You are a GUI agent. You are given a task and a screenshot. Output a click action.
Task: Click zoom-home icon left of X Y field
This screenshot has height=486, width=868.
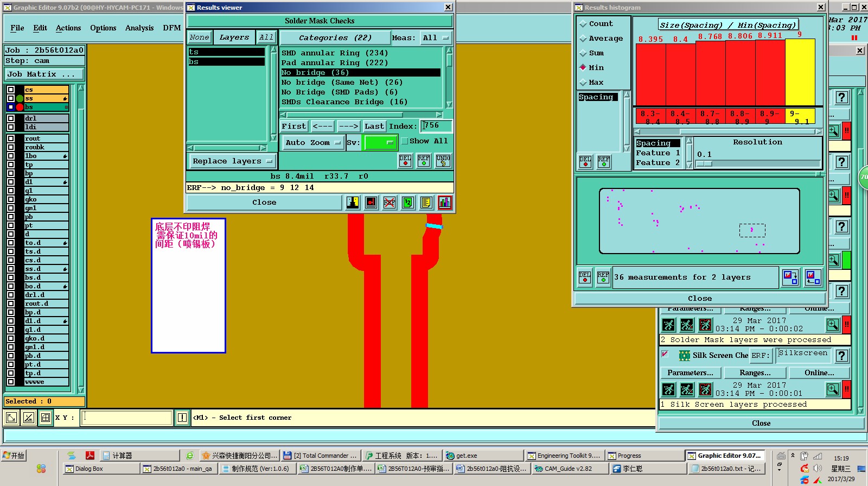[11, 418]
